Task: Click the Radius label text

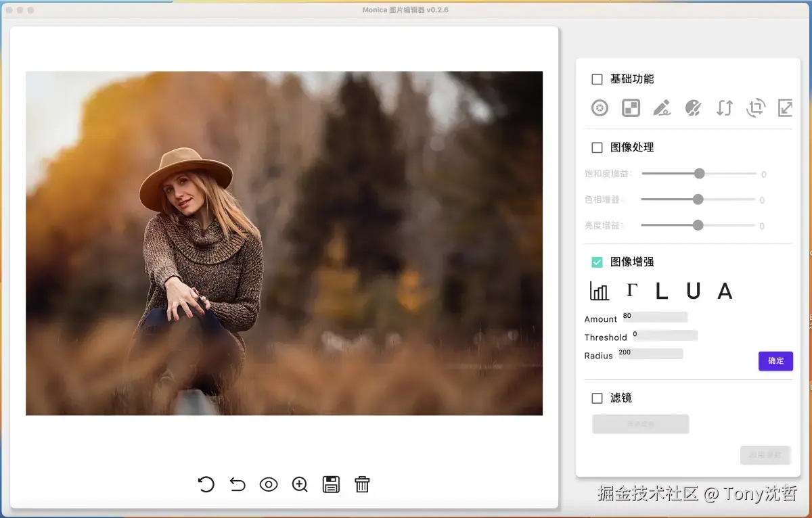Action: pyautogui.click(x=599, y=356)
